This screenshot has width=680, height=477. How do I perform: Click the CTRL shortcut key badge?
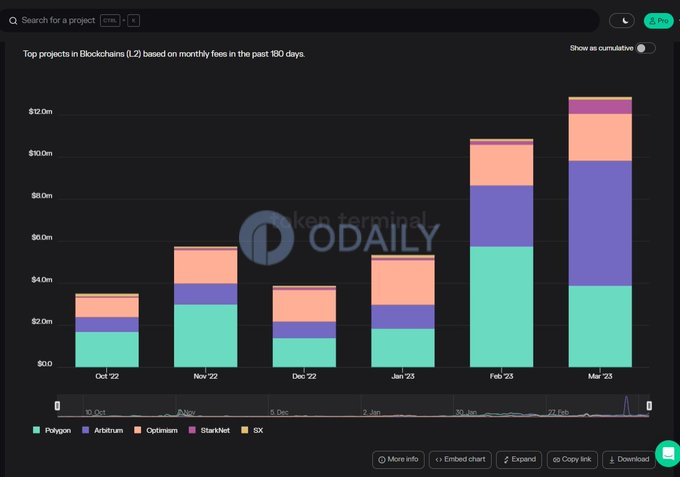(x=110, y=20)
